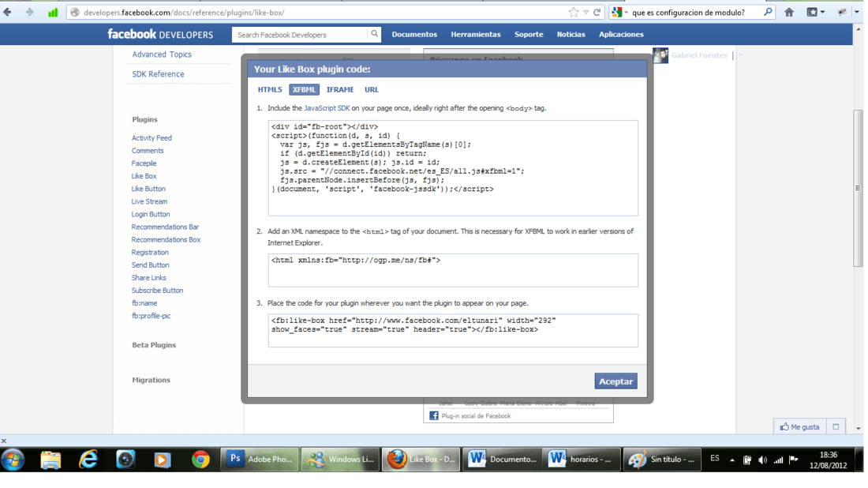Switch to the HTML5 code tab
Screen dimensions: 868x488
click(x=270, y=90)
